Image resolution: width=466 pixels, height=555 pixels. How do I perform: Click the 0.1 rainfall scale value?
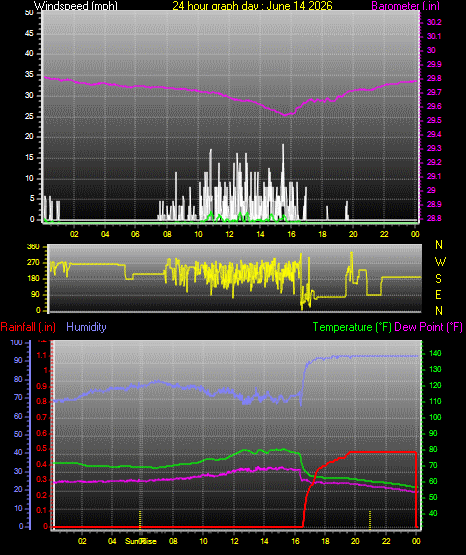click(42, 510)
